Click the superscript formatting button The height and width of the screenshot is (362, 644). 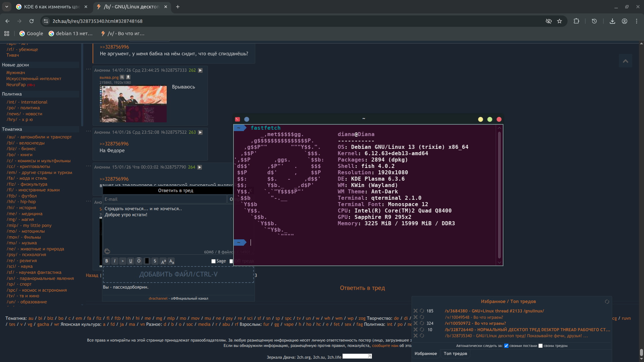[x=163, y=261]
